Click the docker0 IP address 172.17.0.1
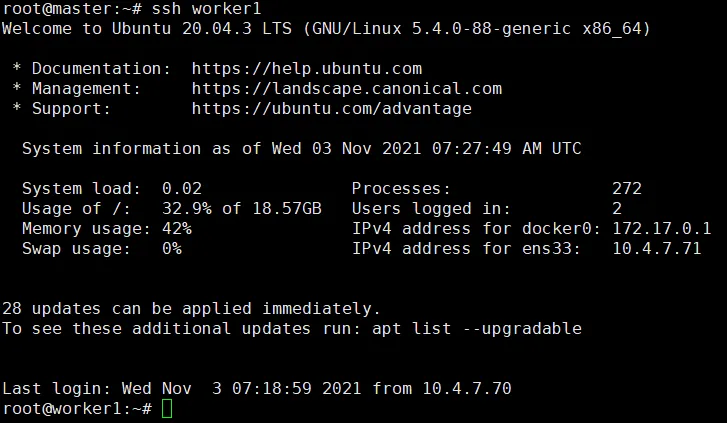This screenshot has width=727, height=423. point(662,229)
